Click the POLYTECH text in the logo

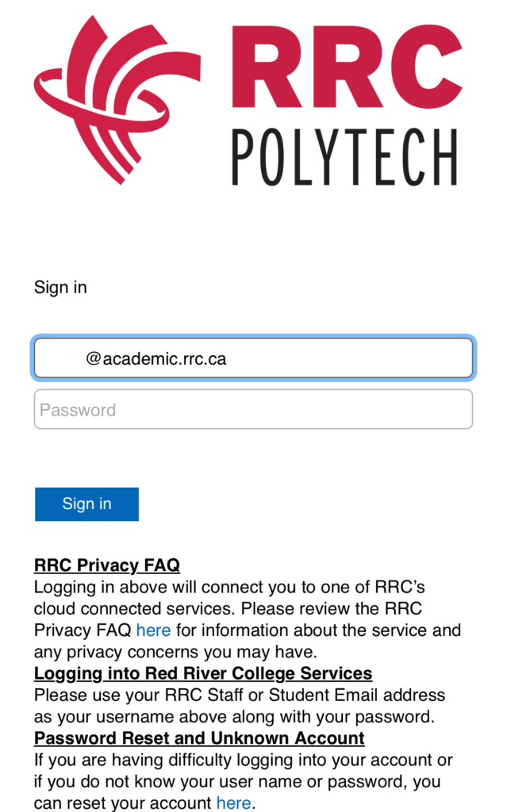pos(345,151)
